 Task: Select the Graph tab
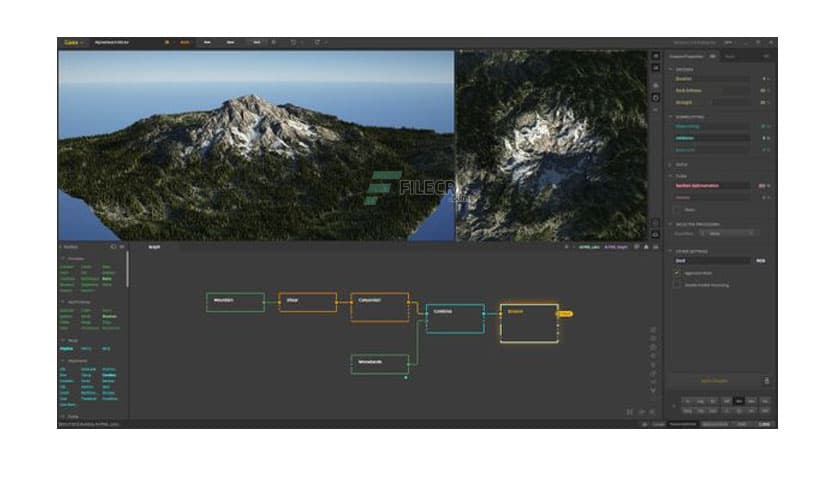[x=154, y=246]
